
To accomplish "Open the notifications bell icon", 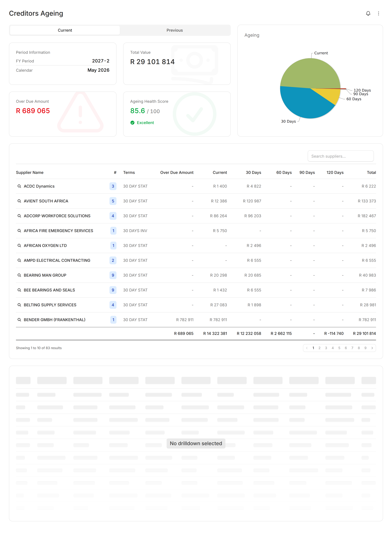I will 368,14.
